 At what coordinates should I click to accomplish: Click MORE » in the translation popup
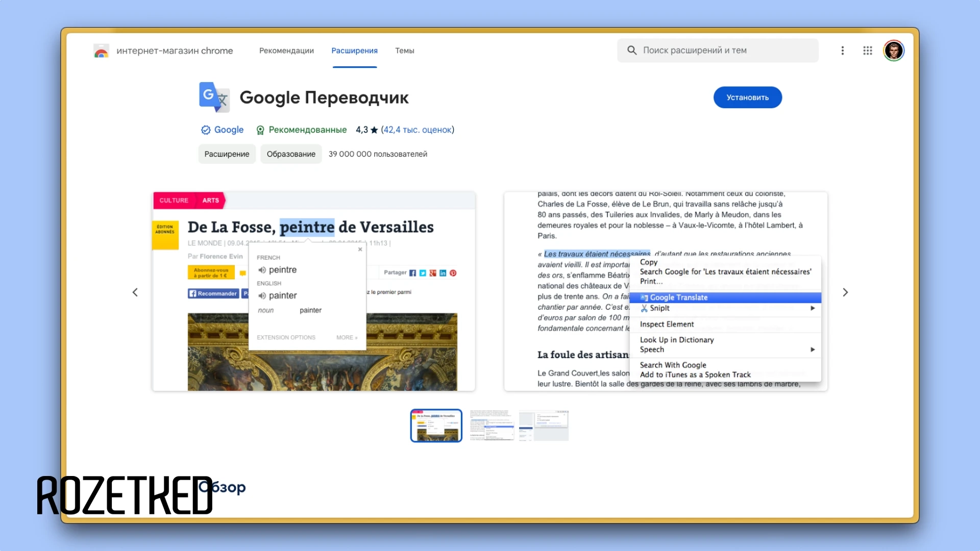(x=347, y=338)
